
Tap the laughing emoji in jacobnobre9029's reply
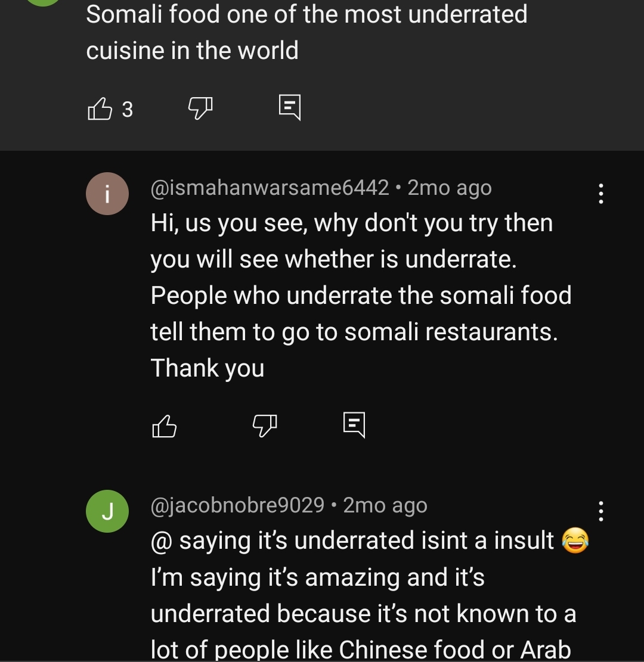[575, 541]
